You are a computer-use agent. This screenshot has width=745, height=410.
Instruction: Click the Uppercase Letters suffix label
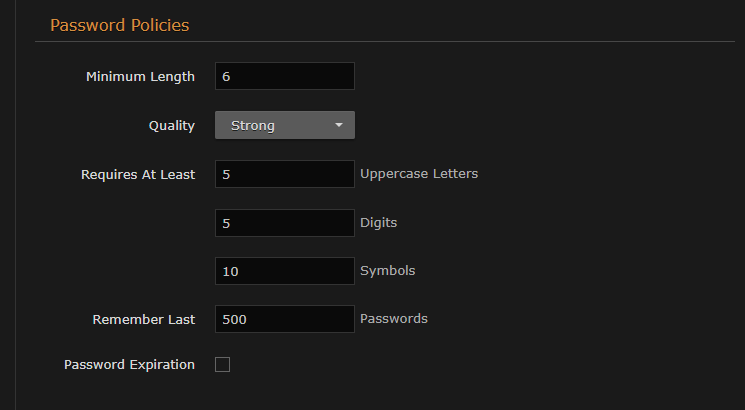coord(419,173)
